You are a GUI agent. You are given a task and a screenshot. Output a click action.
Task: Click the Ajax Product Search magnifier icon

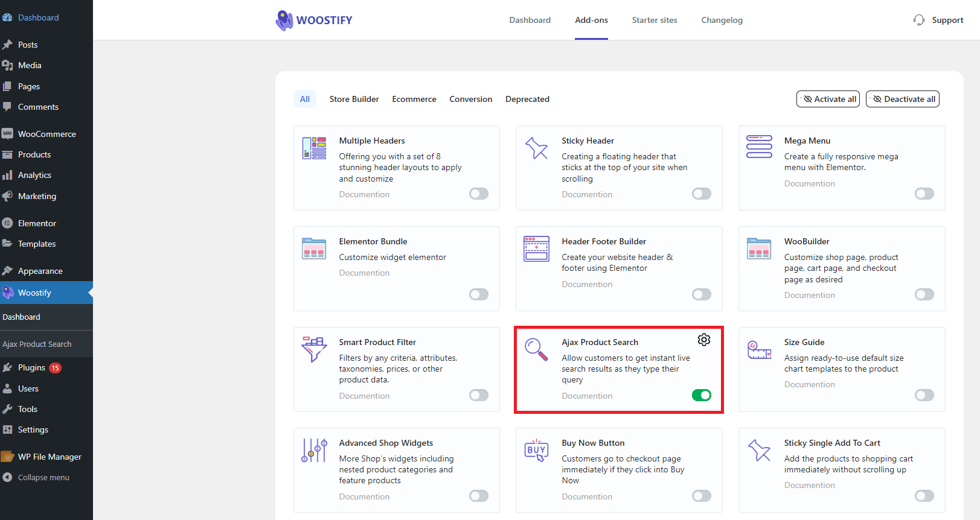[x=536, y=349]
